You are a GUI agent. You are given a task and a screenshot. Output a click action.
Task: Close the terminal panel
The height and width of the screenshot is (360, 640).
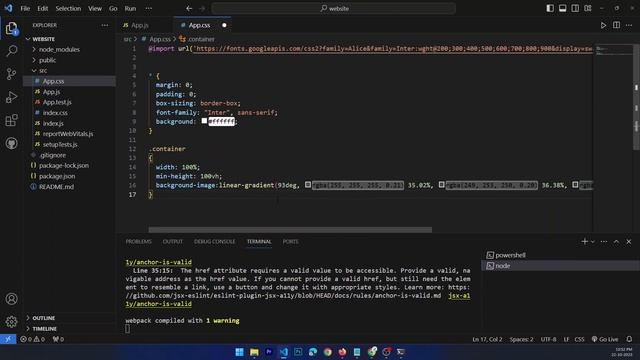coord(629,242)
